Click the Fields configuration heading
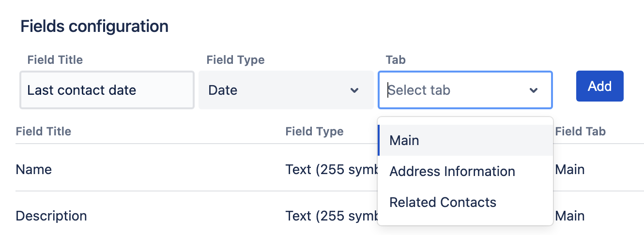The image size is (644, 235). click(x=94, y=26)
